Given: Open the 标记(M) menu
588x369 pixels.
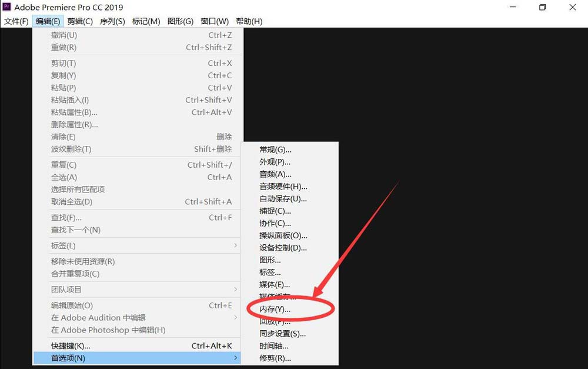Looking at the screenshot, I should coord(146,21).
